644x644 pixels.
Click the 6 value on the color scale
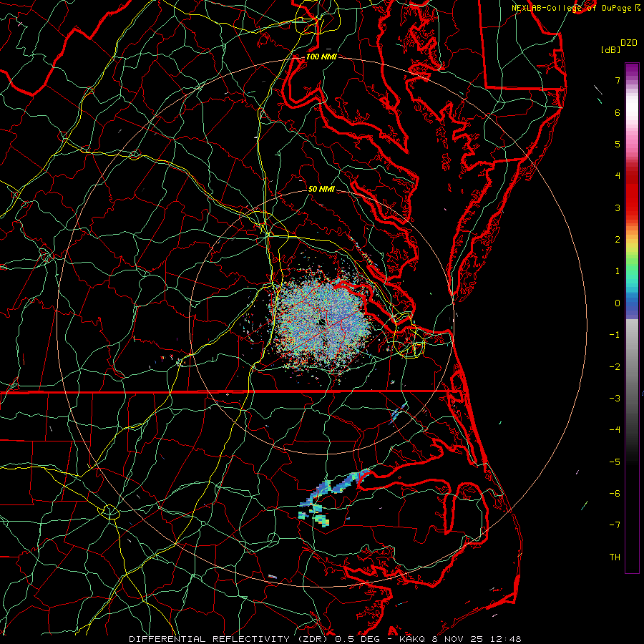pyautogui.click(x=618, y=112)
